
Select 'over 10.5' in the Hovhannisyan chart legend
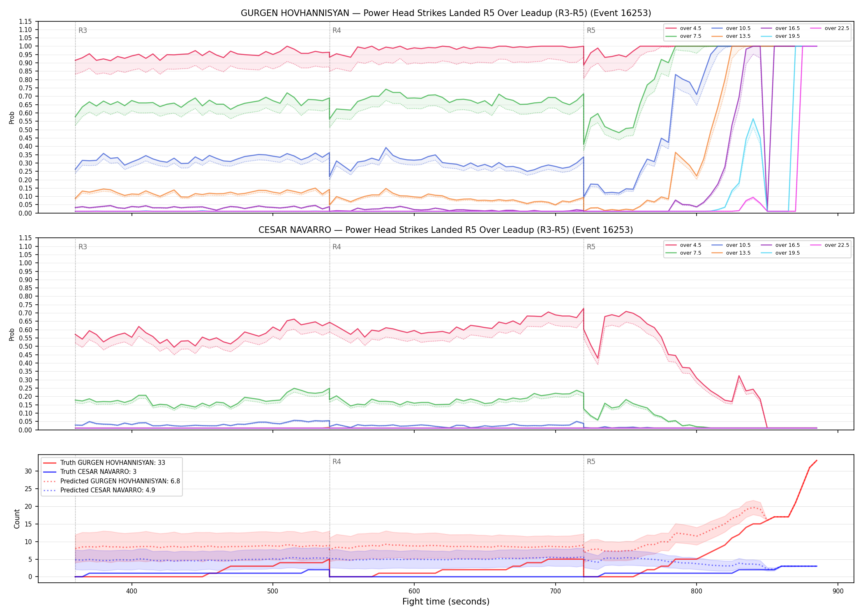(x=731, y=28)
